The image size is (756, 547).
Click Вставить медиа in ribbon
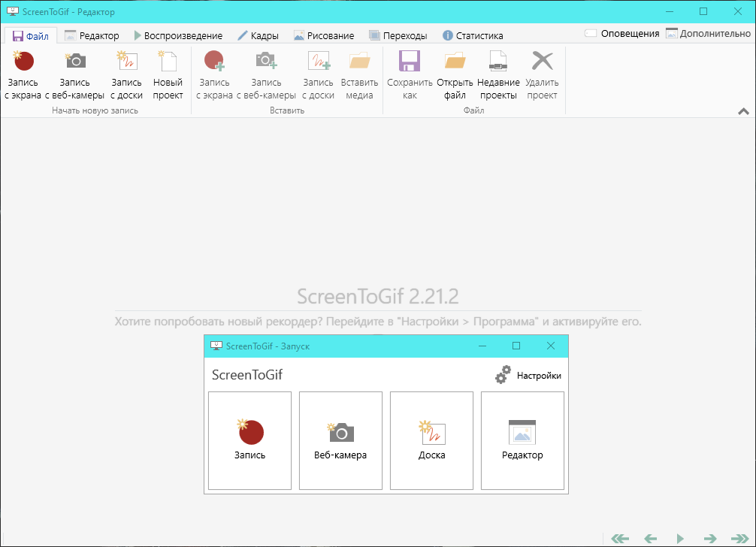pos(359,75)
